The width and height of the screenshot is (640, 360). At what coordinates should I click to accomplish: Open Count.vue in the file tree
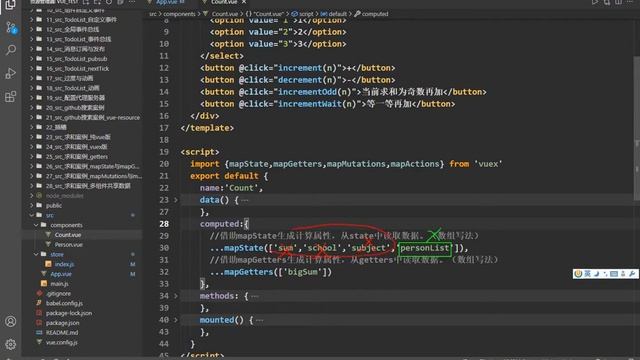pyautogui.click(x=68, y=235)
